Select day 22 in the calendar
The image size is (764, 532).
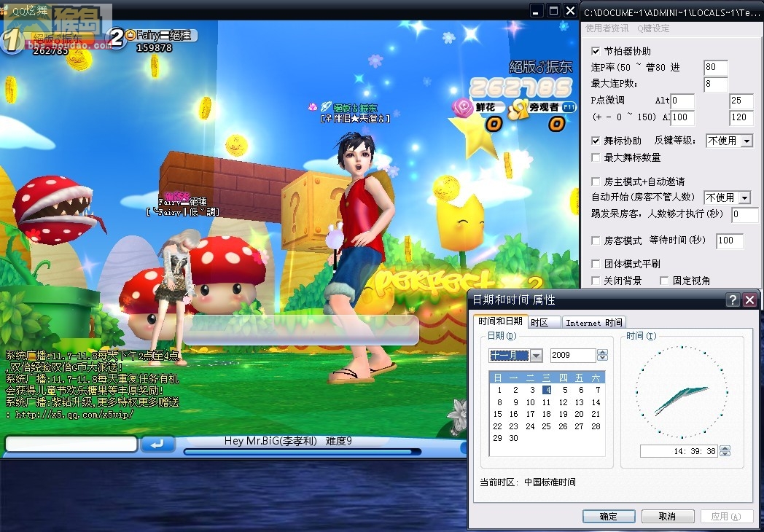(x=497, y=426)
